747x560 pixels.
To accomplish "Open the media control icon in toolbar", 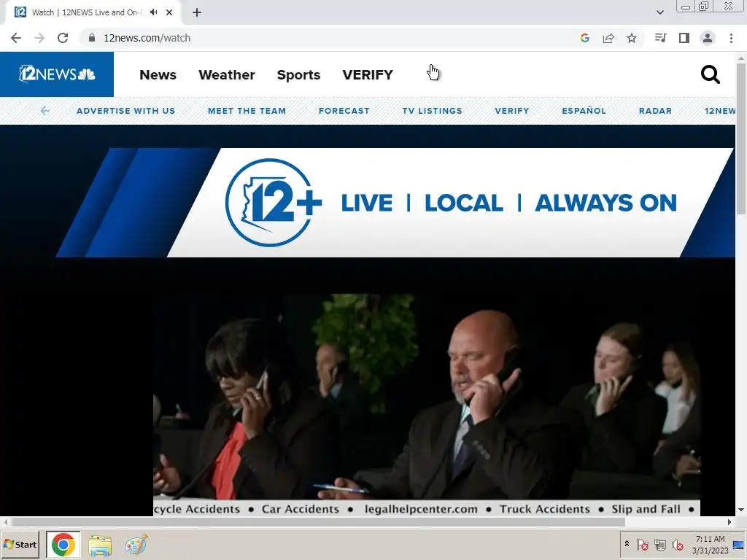I will pos(660,38).
